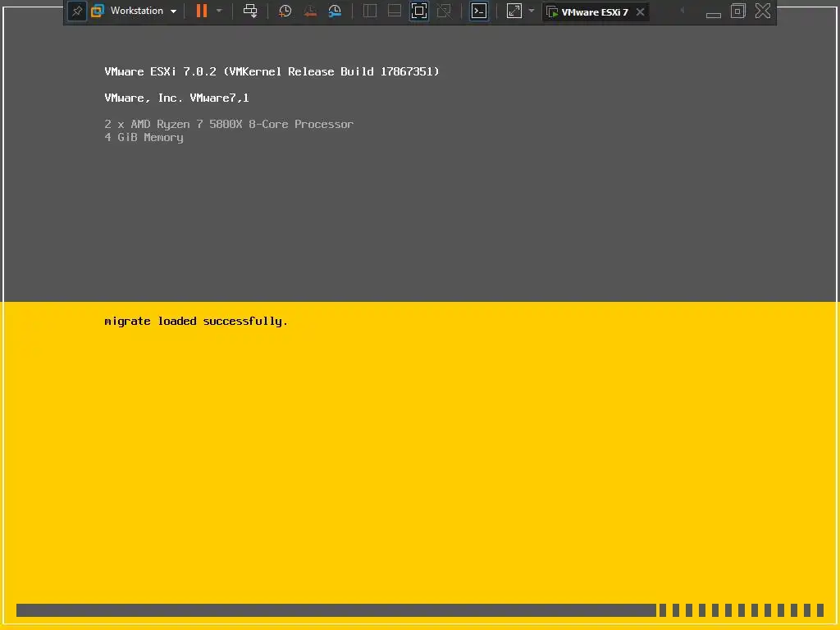Image resolution: width=840 pixels, height=630 pixels.
Task: Restore the Workstation window size
Action: pyautogui.click(x=738, y=11)
